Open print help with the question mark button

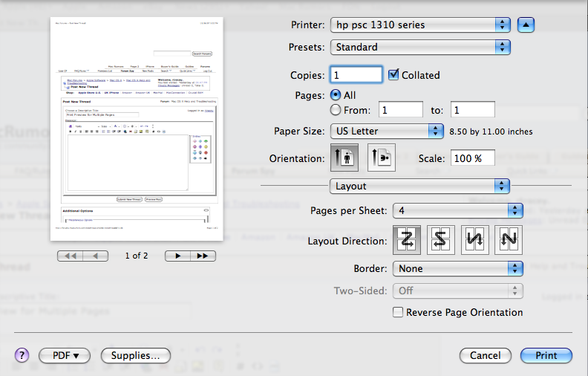click(x=22, y=355)
